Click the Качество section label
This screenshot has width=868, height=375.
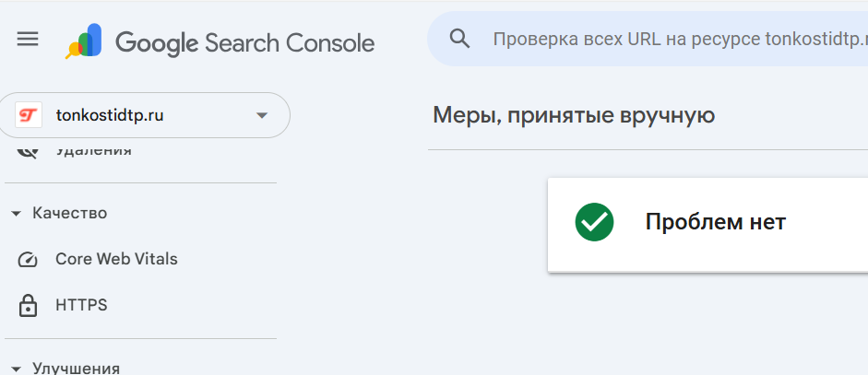coord(69,213)
